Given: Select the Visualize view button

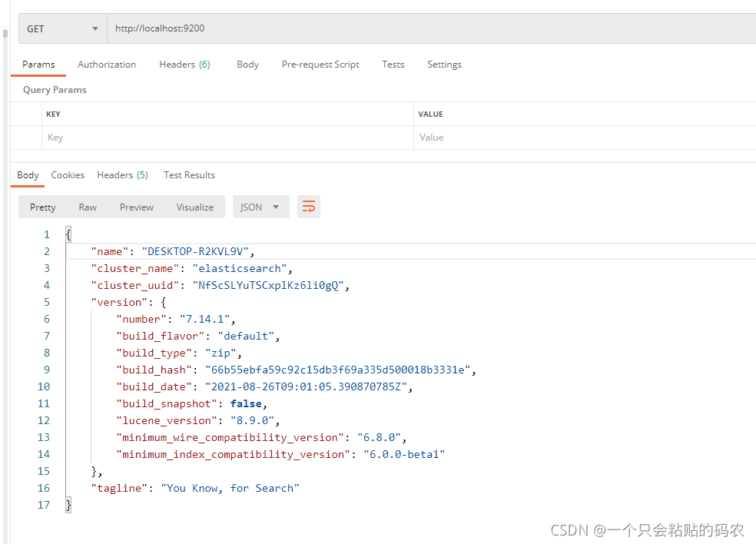Looking at the screenshot, I should (x=195, y=207).
